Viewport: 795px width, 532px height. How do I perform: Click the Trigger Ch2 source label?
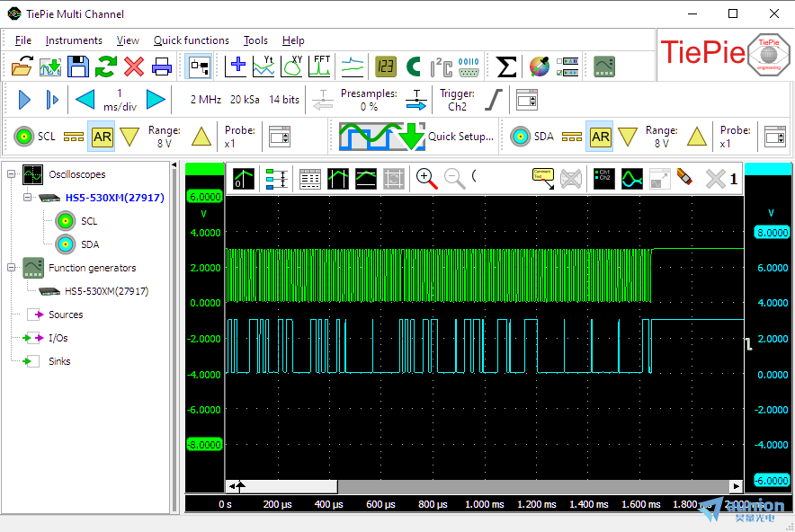[457, 100]
